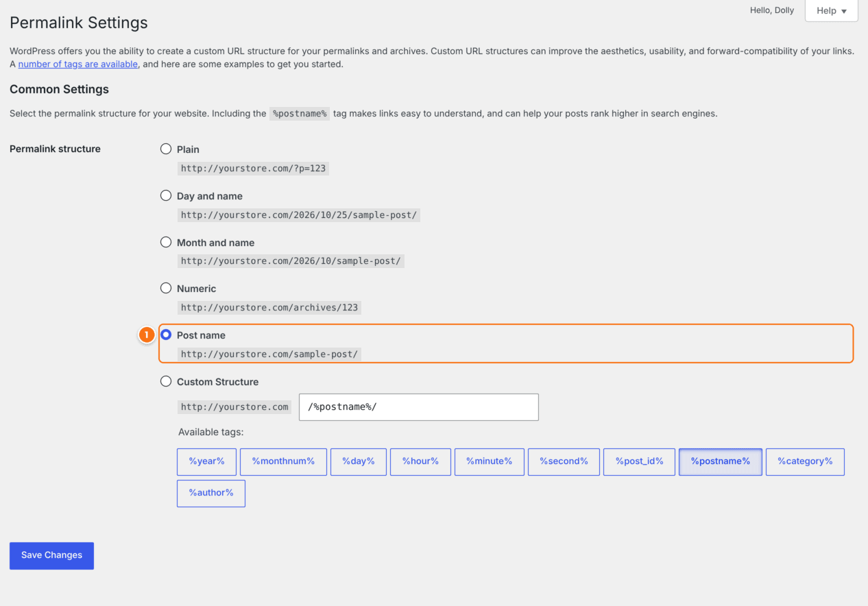Insert the %day% tag
Screen dimensions: 868x606
tap(359, 461)
